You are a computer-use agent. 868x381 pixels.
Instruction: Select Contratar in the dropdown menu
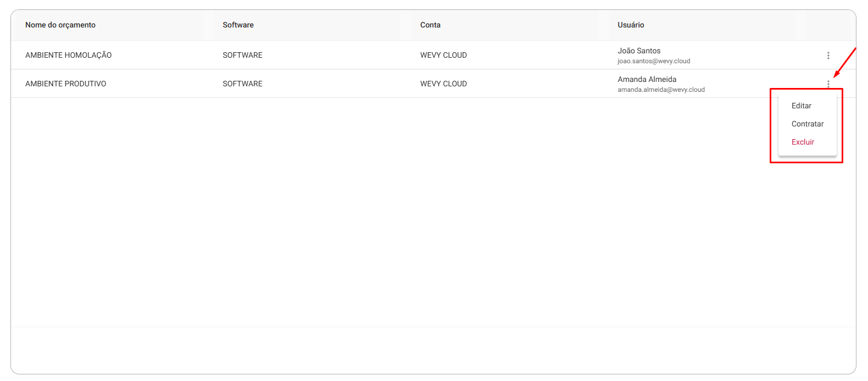click(808, 124)
